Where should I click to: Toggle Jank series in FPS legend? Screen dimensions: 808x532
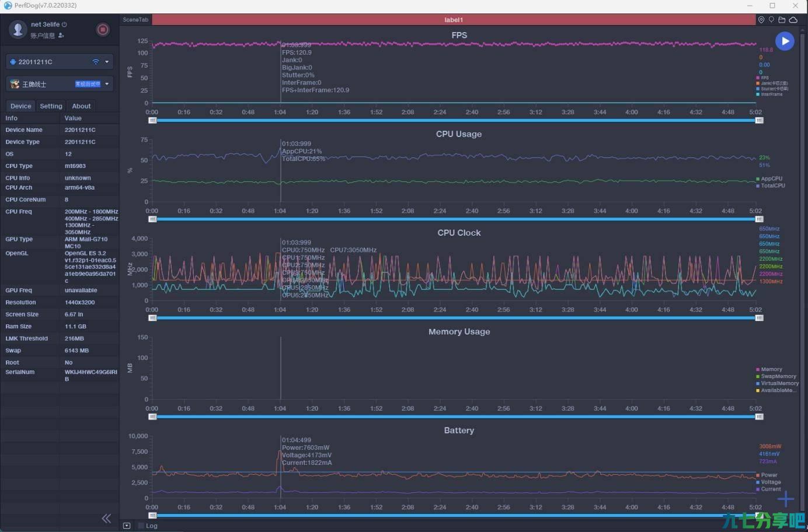(772, 83)
